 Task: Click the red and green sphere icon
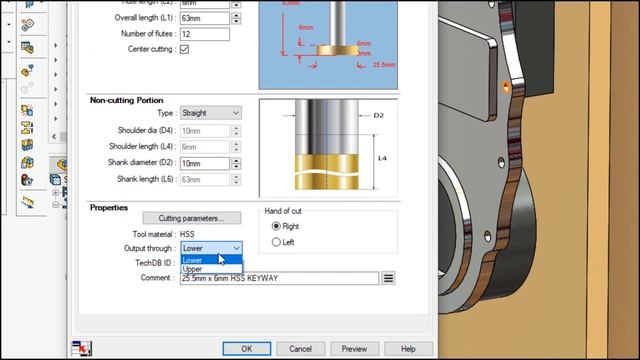(27, 180)
